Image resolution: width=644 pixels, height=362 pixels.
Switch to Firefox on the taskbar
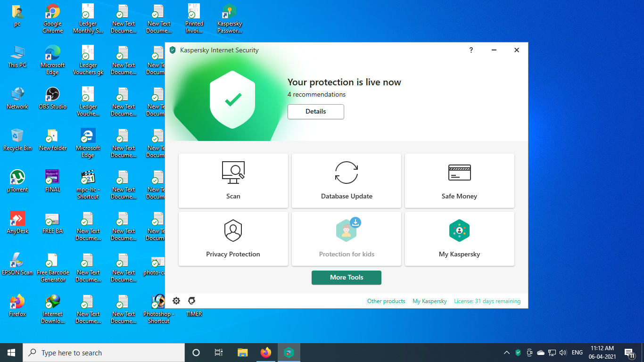pos(266,353)
